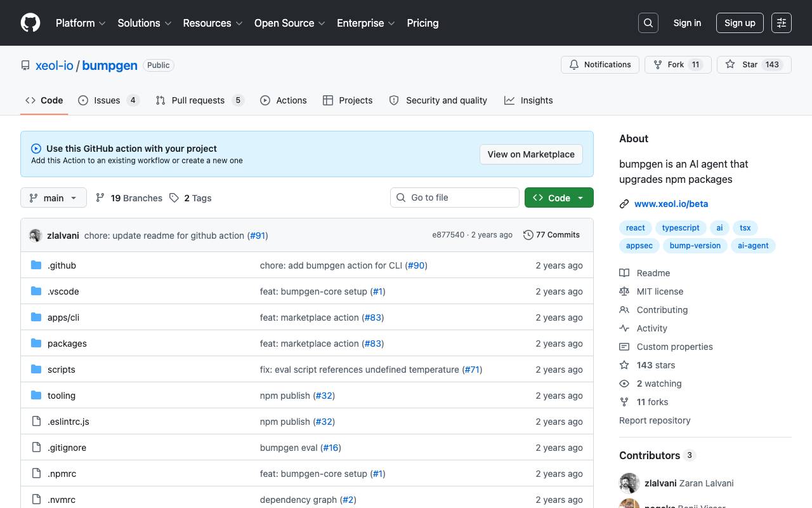Viewport: 812px width, 508px height.
Task: Click the Sign in link
Action: pos(687,23)
